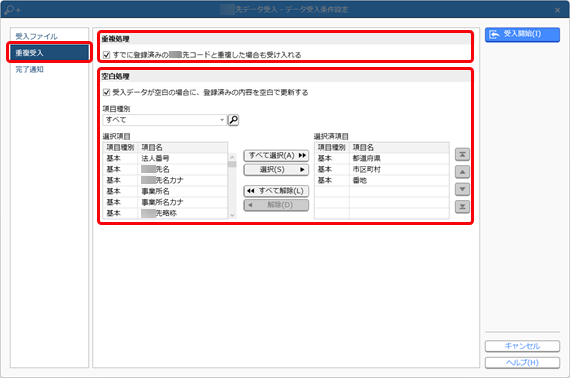Viewport: 570px width, 378px height.
Task: Click the search magnifier icon beside 項目種別
Action: click(233, 120)
